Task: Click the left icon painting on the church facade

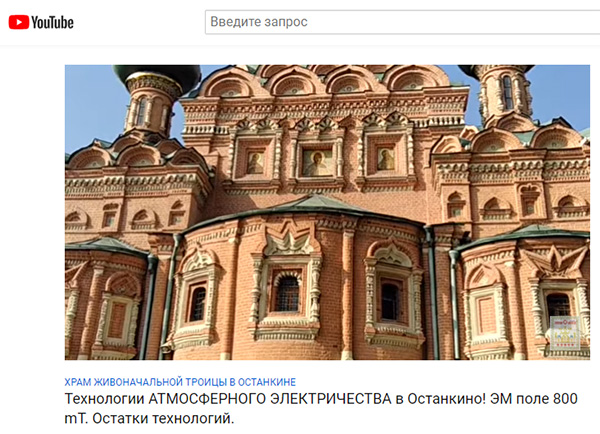Action: 255,163
